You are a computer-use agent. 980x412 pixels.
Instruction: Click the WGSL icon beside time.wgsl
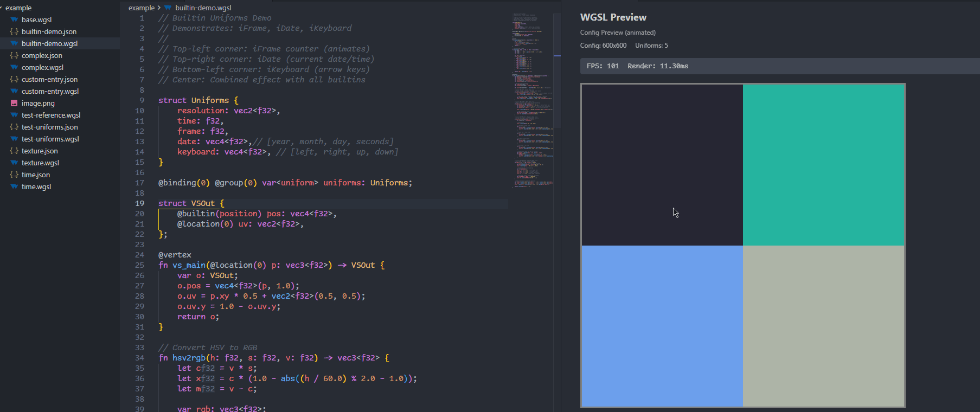pyautogui.click(x=14, y=186)
